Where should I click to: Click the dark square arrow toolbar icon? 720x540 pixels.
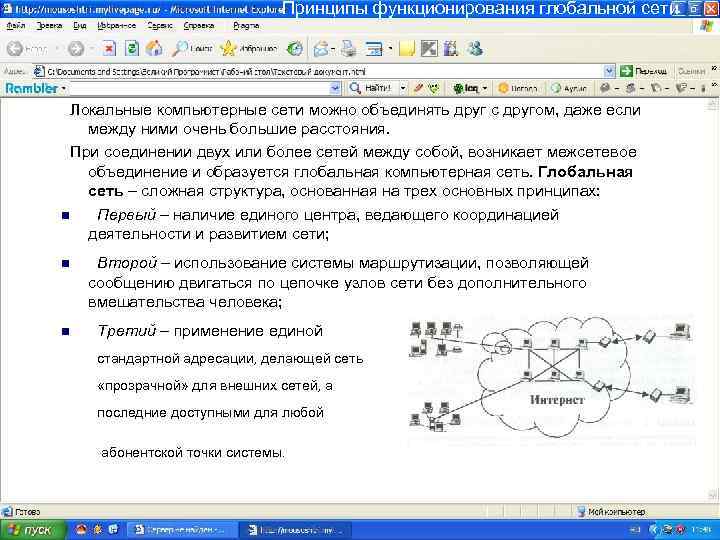point(429,49)
